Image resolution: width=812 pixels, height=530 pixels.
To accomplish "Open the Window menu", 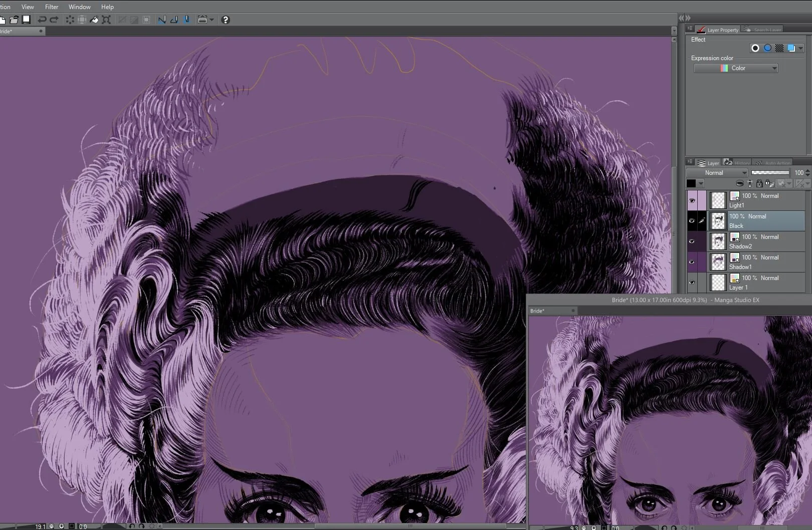I will coord(80,7).
